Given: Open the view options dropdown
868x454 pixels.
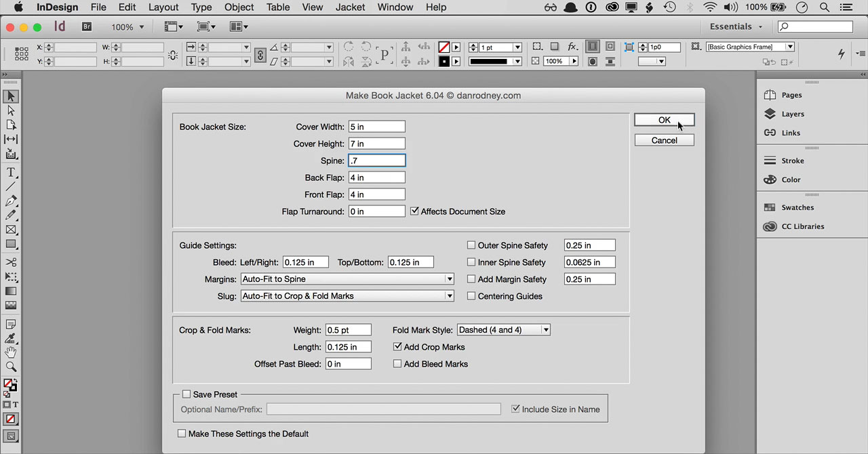Looking at the screenshot, I should pos(175,27).
